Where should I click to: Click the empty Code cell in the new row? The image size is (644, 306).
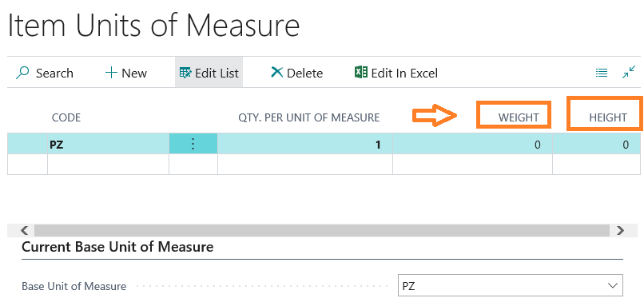(109, 165)
